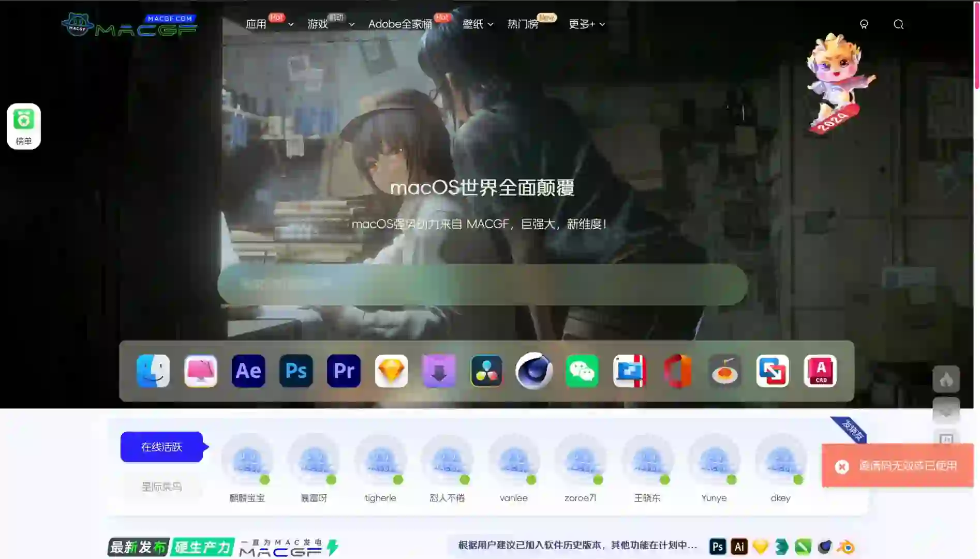Open the Finder icon in the dock
Screen dimensions: 980x559
153,371
